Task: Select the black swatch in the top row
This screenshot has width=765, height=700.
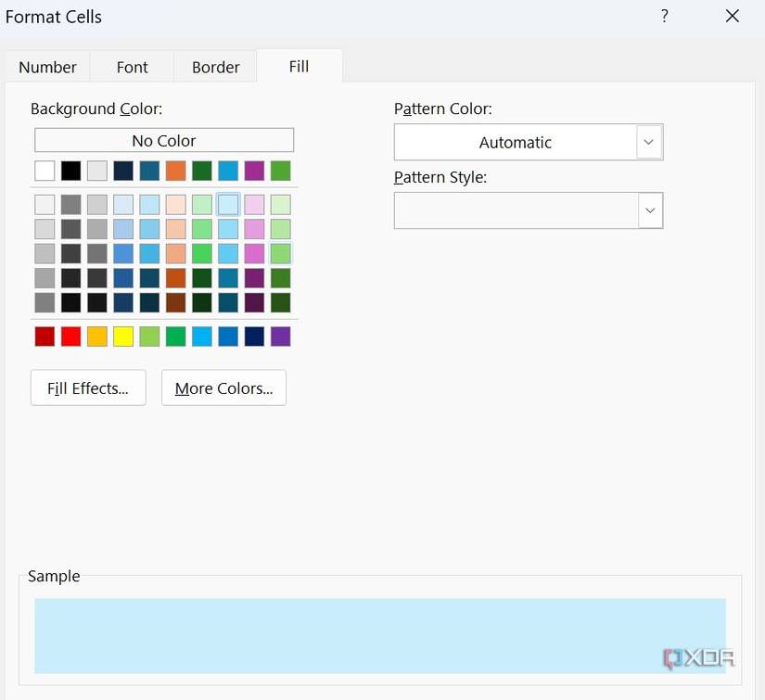Action: point(70,171)
